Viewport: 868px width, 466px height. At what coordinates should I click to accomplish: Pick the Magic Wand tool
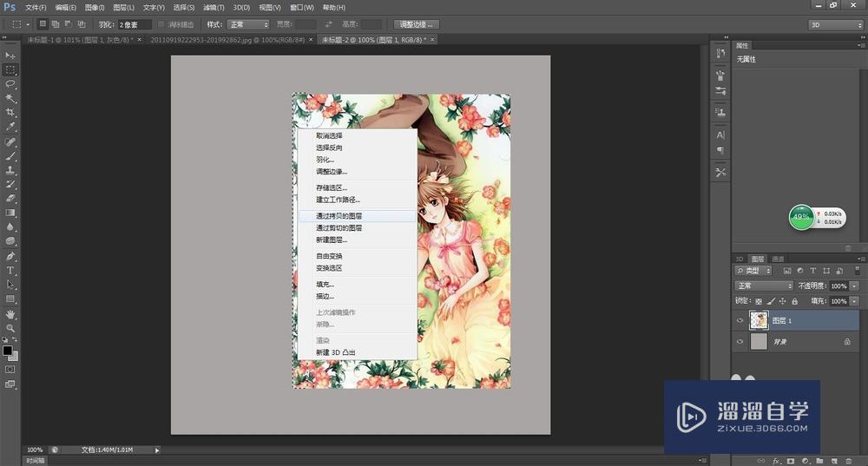10,98
